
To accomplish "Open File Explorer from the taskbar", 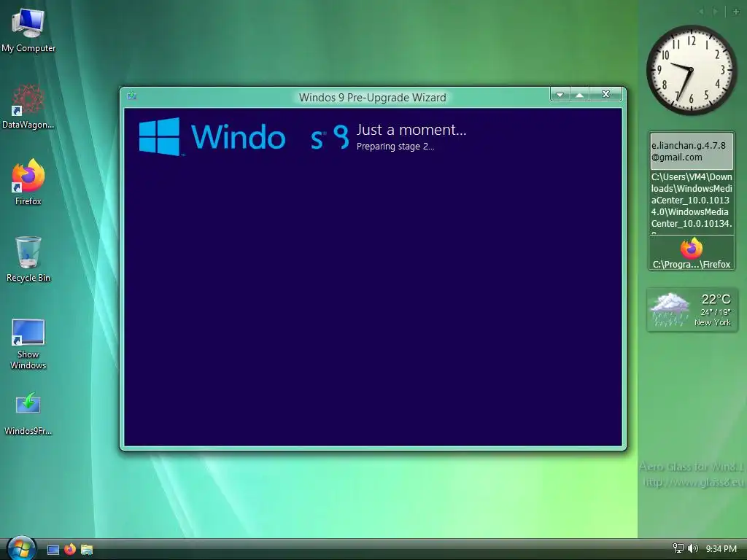I will (87, 550).
